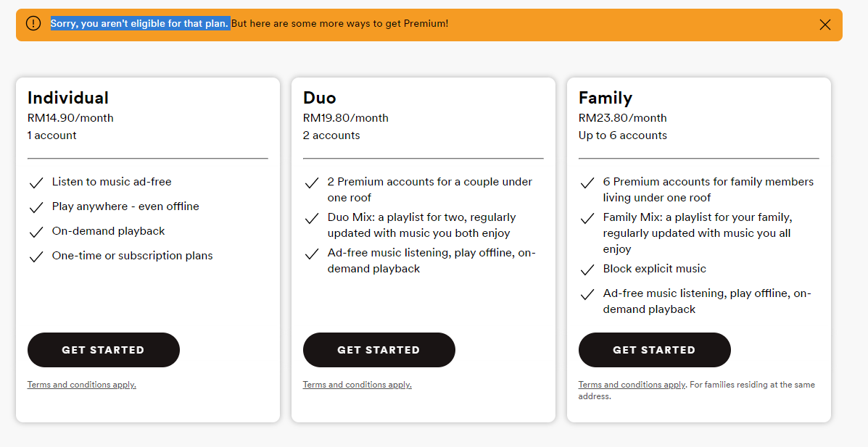
Task: Dismiss the orange eligibility banner with the X
Action: coord(824,25)
